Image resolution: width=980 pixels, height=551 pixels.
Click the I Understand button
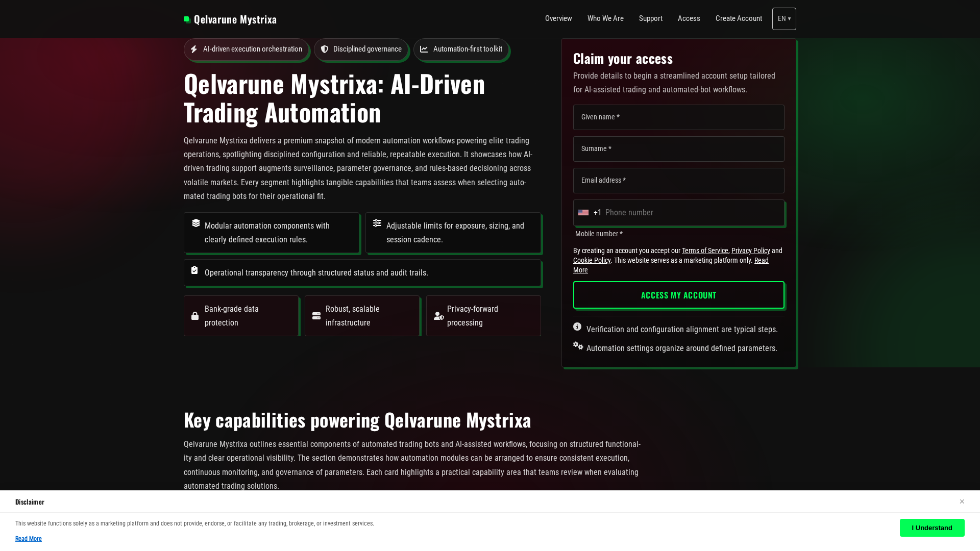pyautogui.click(x=932, y=528)
